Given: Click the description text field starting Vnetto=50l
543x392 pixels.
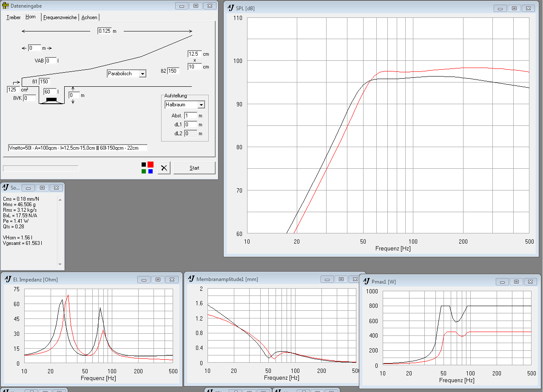Looking at the screenshot, I should coord(77,148).
